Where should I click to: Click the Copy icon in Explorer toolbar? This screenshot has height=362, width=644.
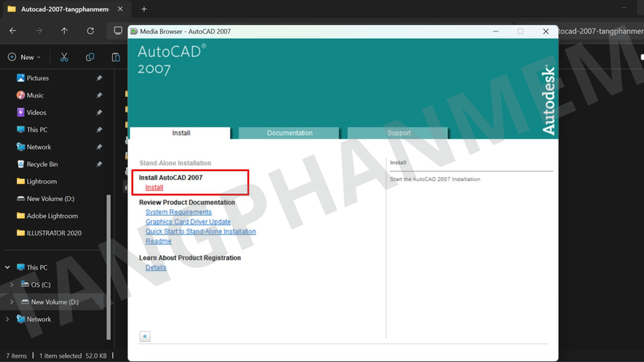(90, 57)
